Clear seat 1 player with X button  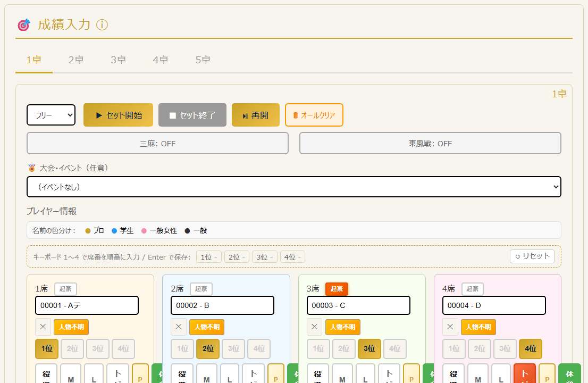click(43, 327)
